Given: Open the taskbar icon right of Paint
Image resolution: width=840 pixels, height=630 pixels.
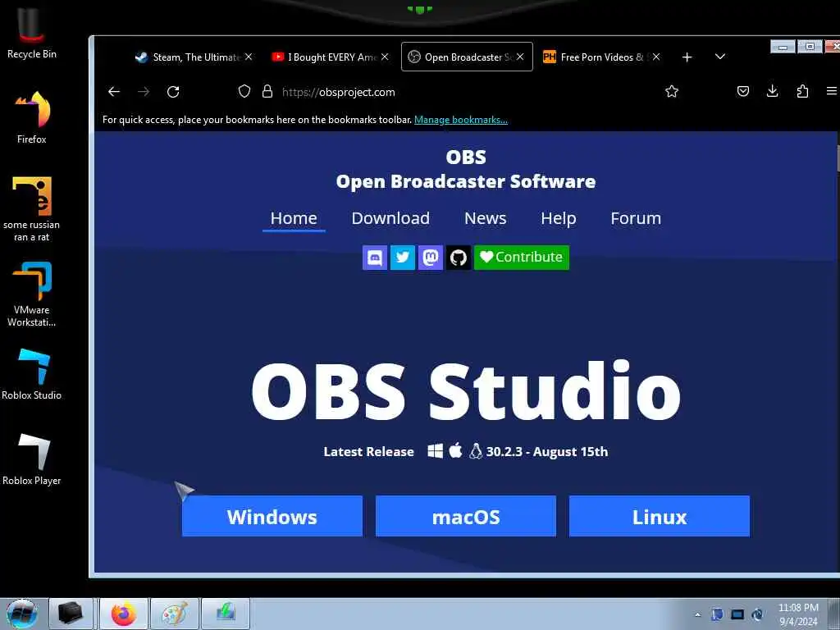Looking at the screenshot, I should (226, 614).
